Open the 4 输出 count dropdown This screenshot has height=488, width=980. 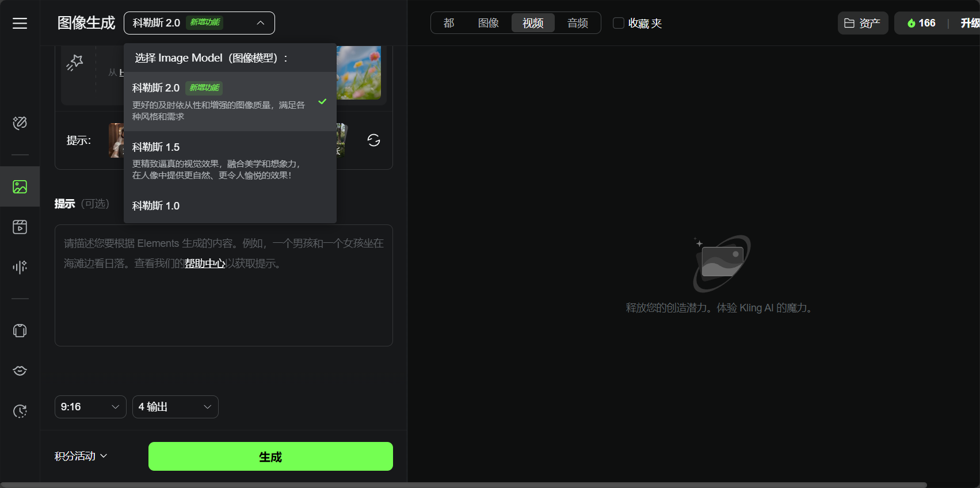176,407
